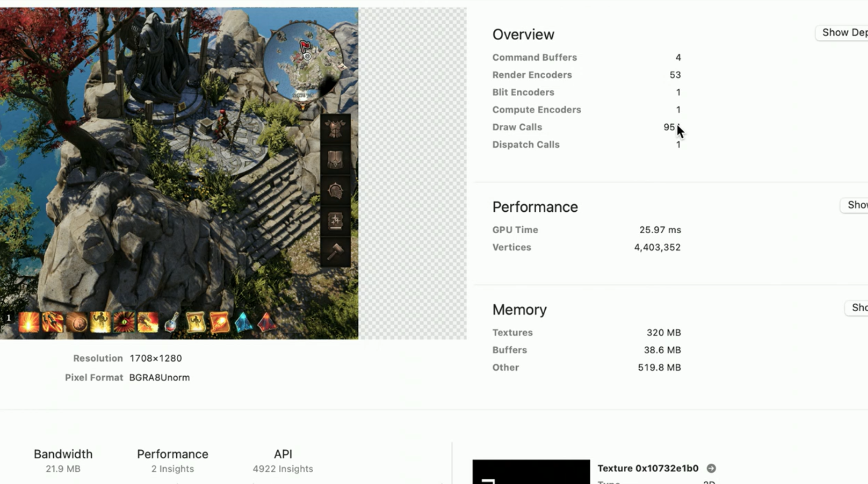Click the Other value 519.8 MB
This screenshot has width=868, height=484.
[659, 368]
